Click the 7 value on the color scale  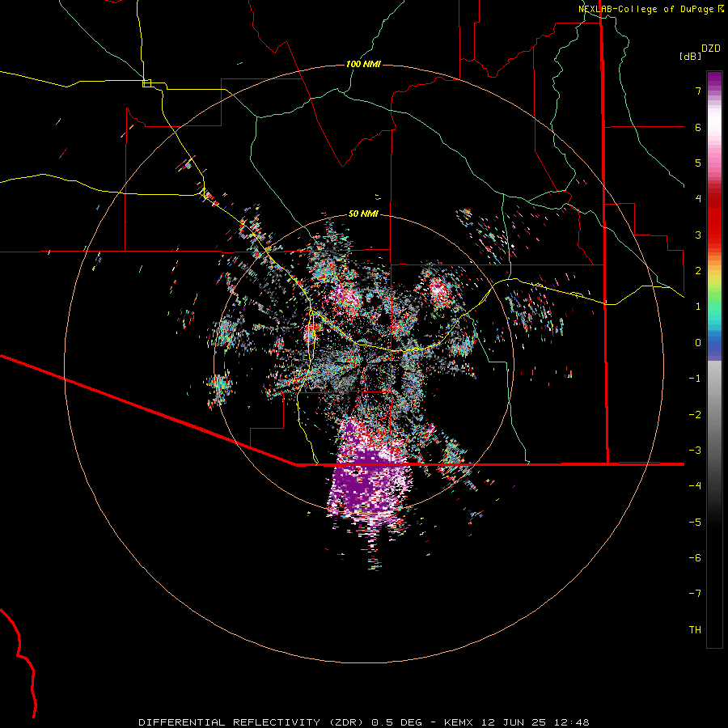coord(698,91)
